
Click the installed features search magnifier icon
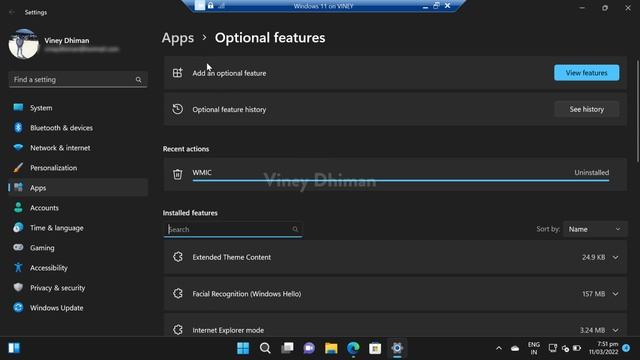point(295,229)
